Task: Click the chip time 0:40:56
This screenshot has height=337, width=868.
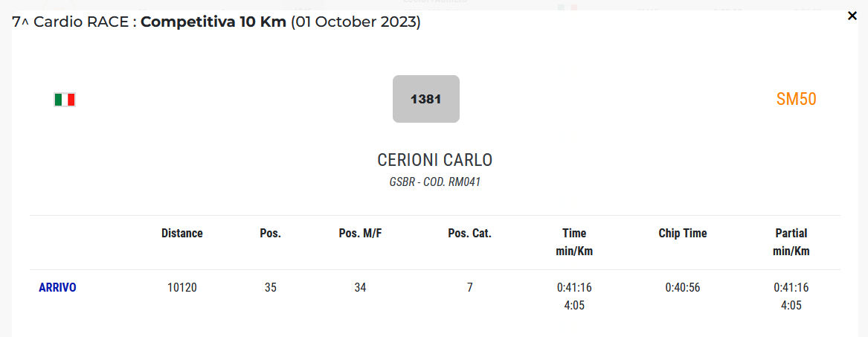Action: [682, 287]
